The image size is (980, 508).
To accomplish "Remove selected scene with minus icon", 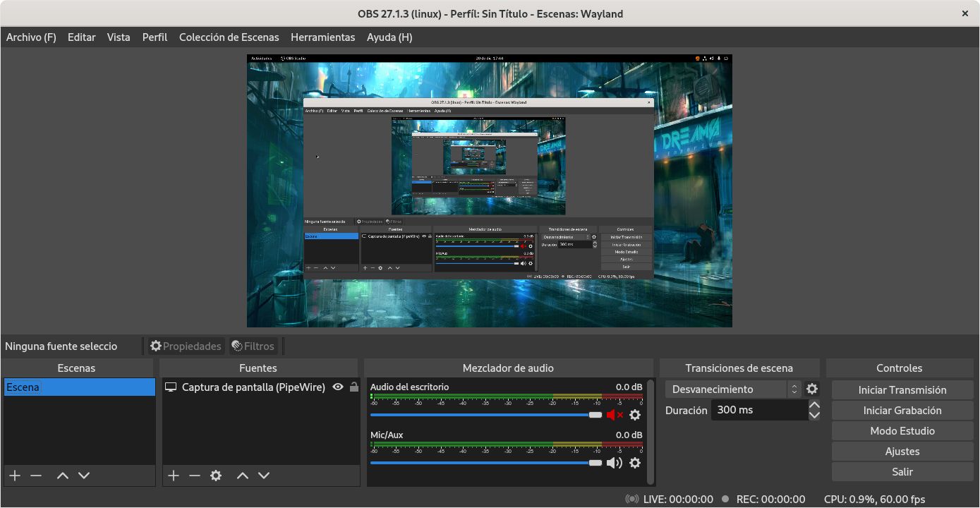I will click(x=36, y=476).
